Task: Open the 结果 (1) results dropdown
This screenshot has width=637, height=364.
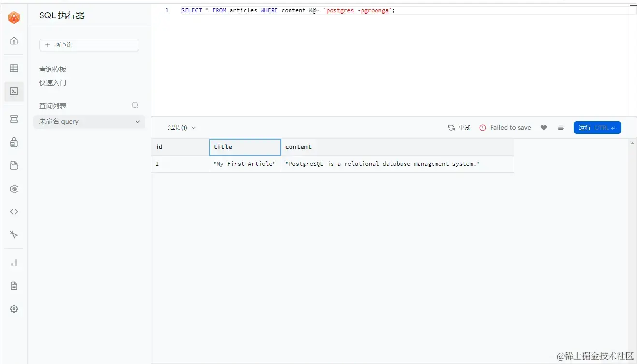Action: point(181,127)
